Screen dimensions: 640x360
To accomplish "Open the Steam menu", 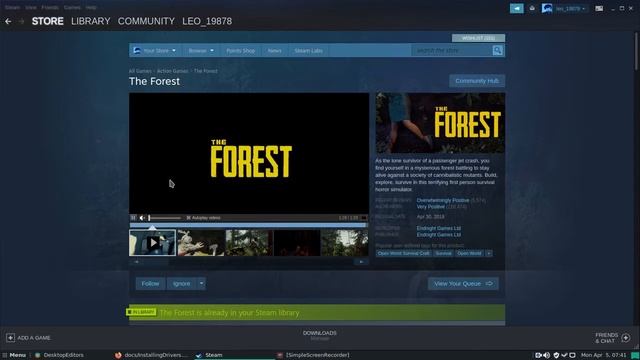I will [x=12, y=7].
